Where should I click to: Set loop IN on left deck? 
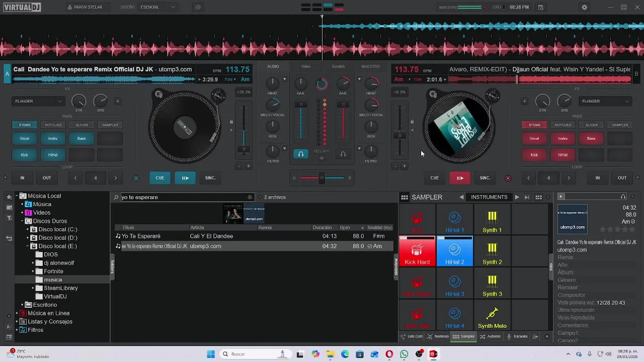(x=22, y=177)
